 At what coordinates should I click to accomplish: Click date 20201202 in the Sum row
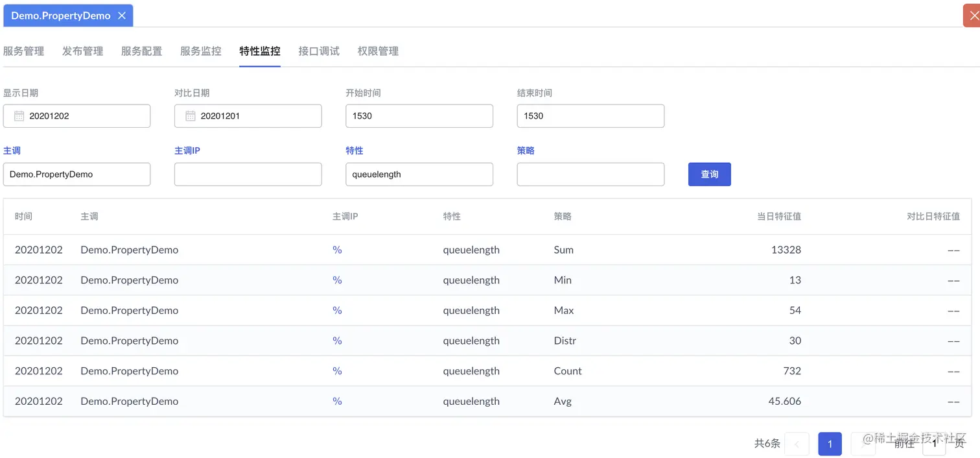coord(39,250)
